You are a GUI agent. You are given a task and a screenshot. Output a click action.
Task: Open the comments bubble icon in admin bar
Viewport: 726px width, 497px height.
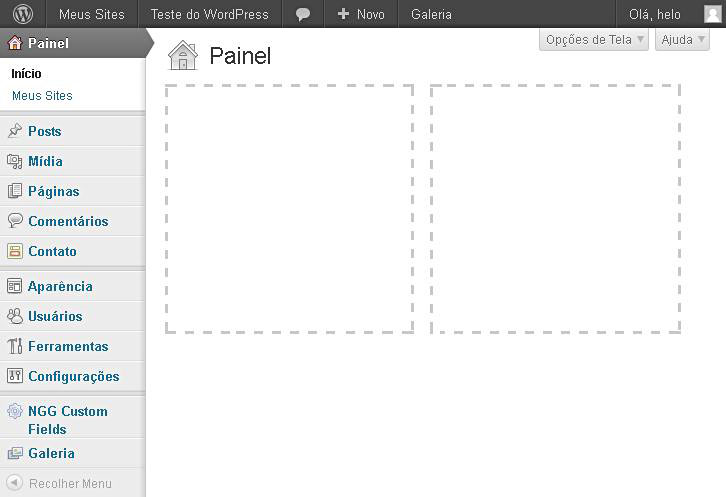tap(303, 15)
